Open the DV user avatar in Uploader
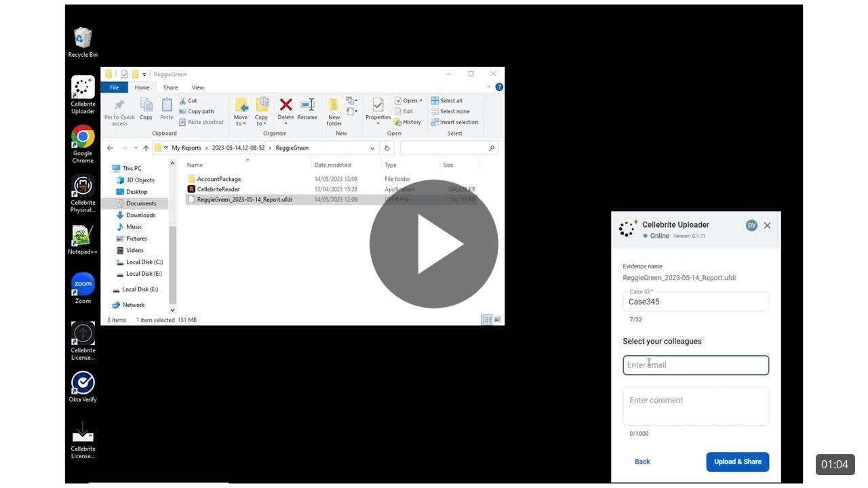Viewport: 868px width, 488px height. pos(751,226)
